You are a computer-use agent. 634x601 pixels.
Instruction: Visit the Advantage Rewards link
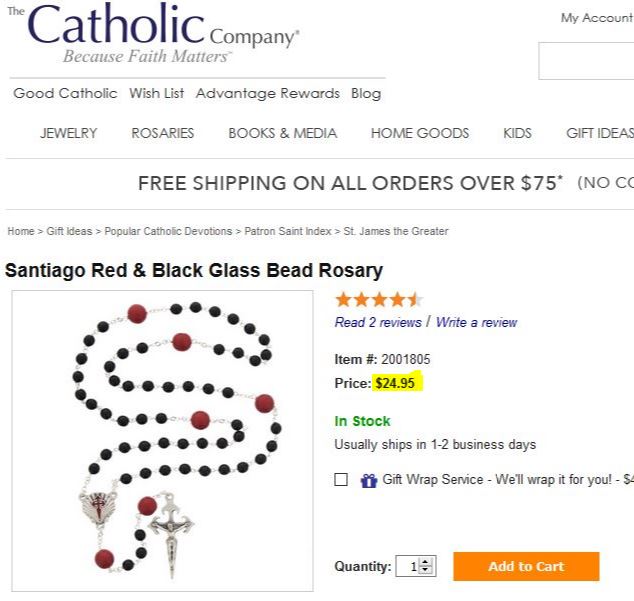point(268,93)
